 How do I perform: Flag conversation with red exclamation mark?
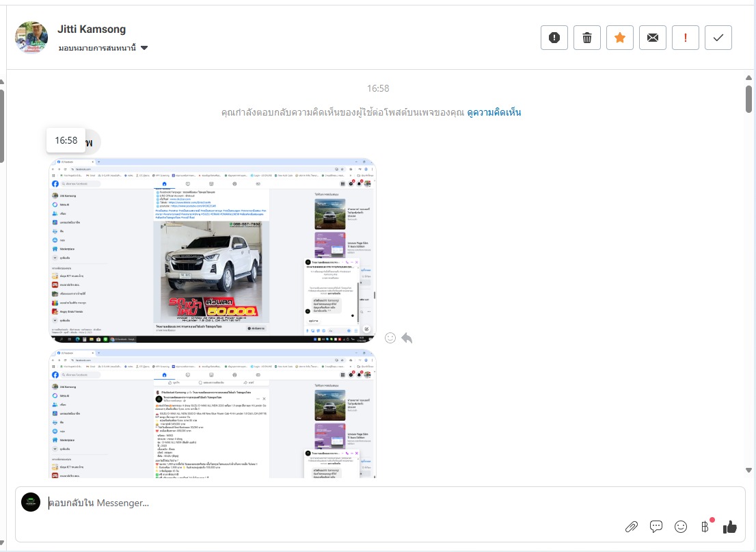[686, 38]
